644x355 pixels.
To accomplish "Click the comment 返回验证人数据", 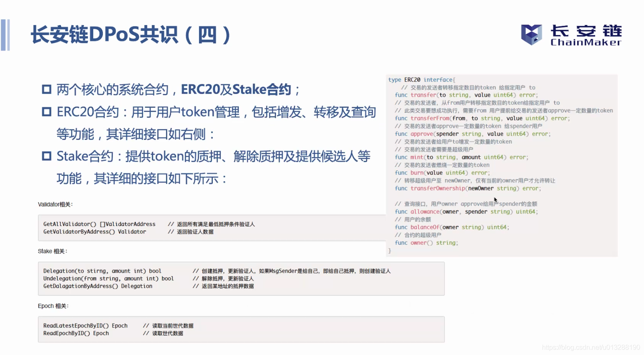I will pos(191,232).
